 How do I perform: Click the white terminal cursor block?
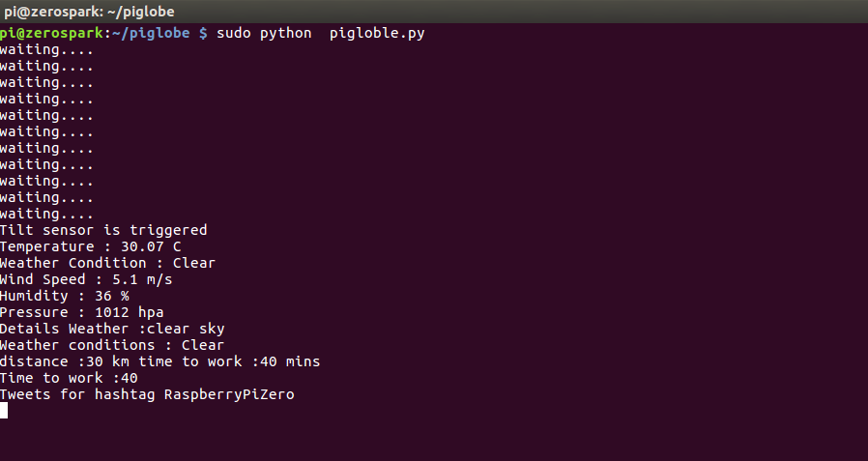[x=4, y=411]
